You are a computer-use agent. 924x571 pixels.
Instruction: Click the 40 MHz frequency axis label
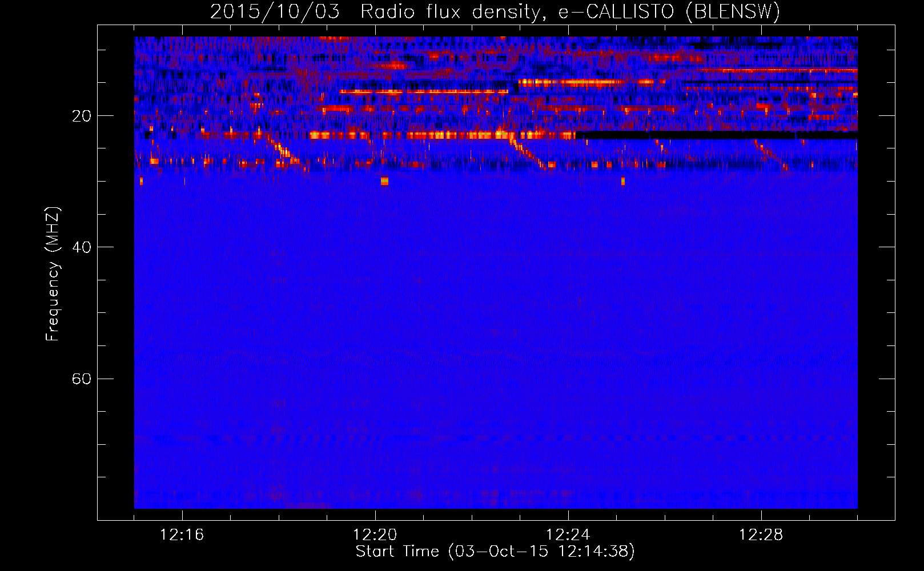pos(81,247)
